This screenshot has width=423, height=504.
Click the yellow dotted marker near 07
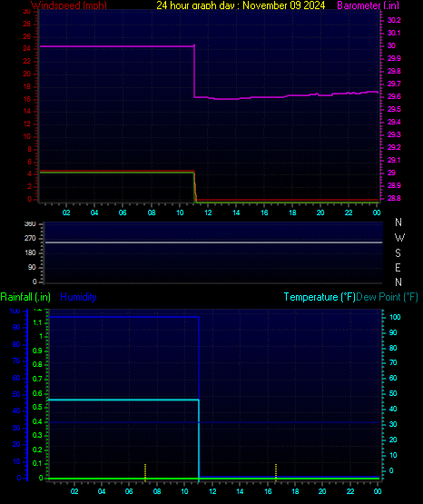145,472
